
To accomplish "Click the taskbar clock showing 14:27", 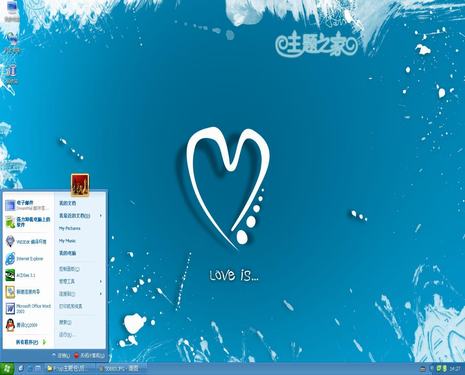I will (x=455, y=369).
